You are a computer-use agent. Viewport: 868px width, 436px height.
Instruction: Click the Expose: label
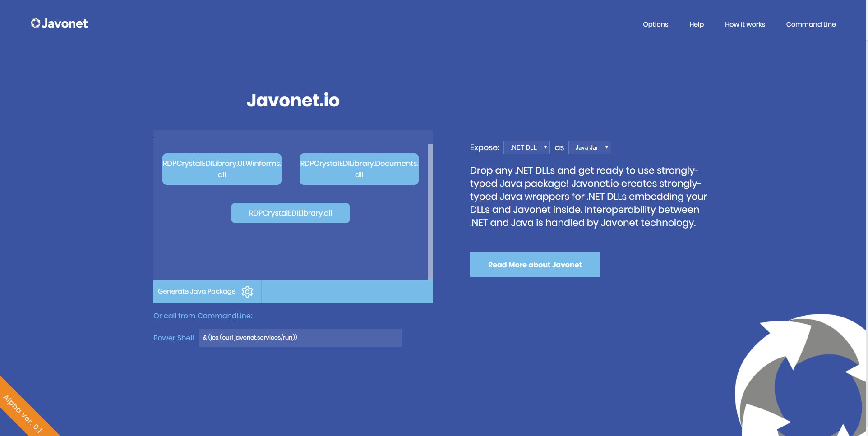click(x=485, y=147)
